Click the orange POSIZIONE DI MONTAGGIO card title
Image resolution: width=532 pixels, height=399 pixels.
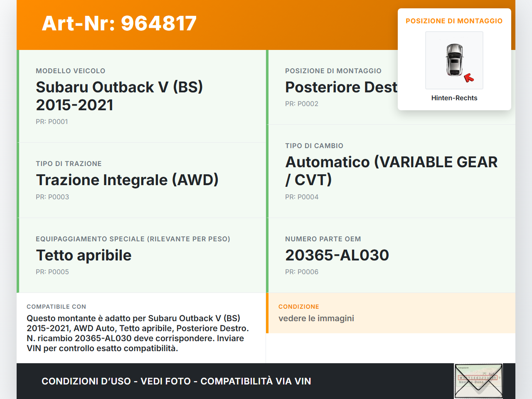[x=454, y=21]
